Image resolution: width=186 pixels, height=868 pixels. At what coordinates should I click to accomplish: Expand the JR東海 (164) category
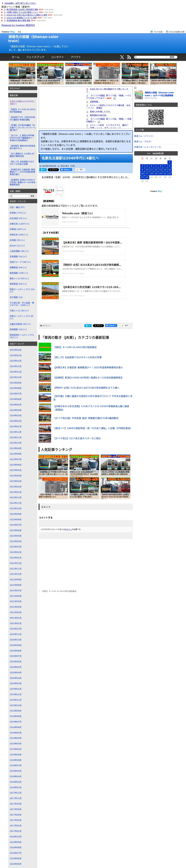(x=24, y=229)
